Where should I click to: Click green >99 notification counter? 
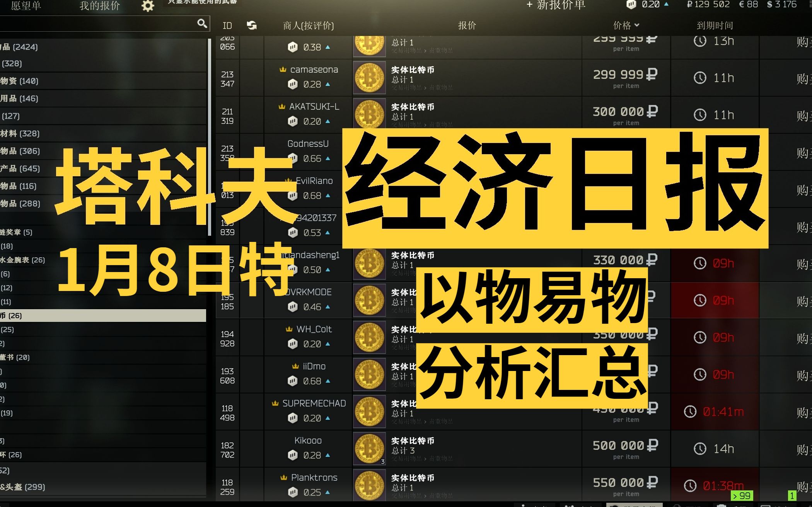742,495
